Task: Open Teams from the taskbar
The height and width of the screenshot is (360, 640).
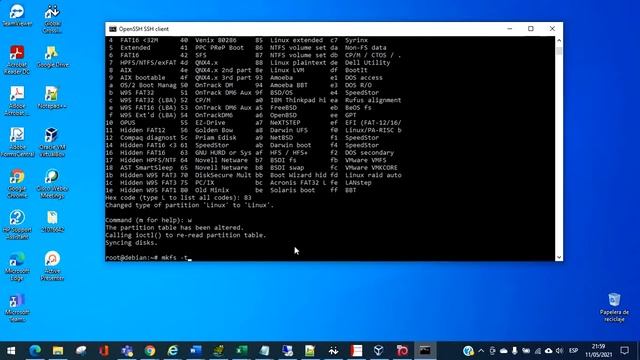Action: [x=127, y=351]
